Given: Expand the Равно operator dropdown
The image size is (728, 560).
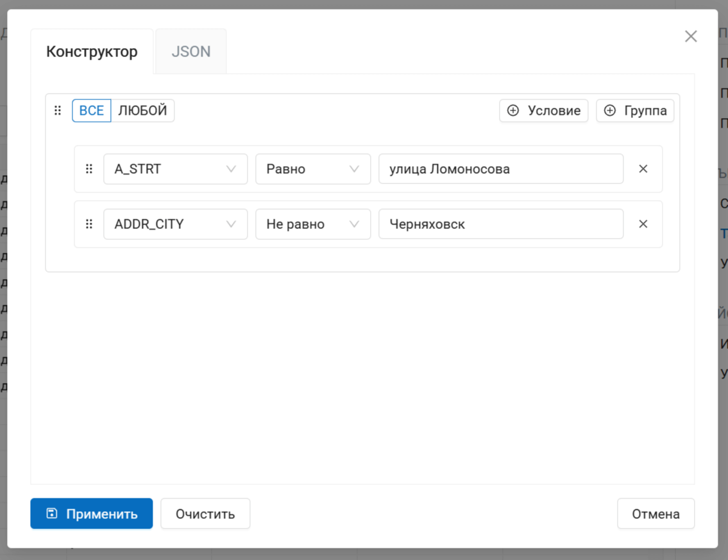Looking at the screenshot, I should tap(312, 169).
